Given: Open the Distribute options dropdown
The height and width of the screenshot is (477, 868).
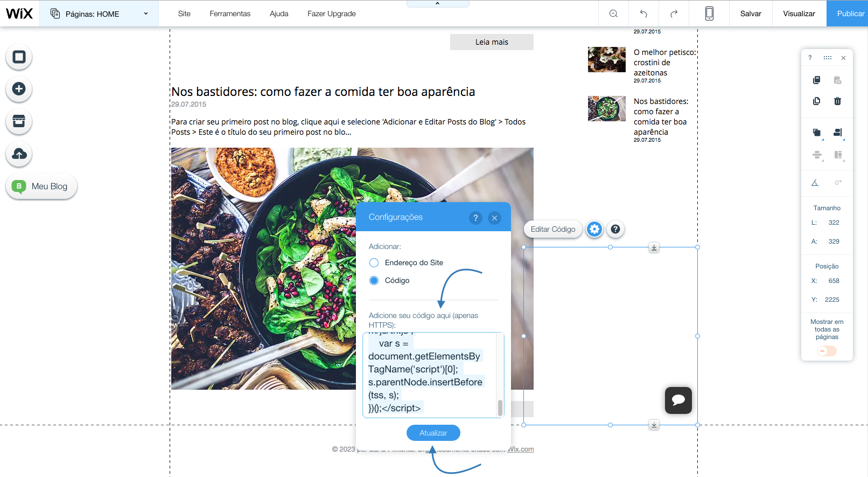Looking at the screenshot, I should tap(817, 155).
